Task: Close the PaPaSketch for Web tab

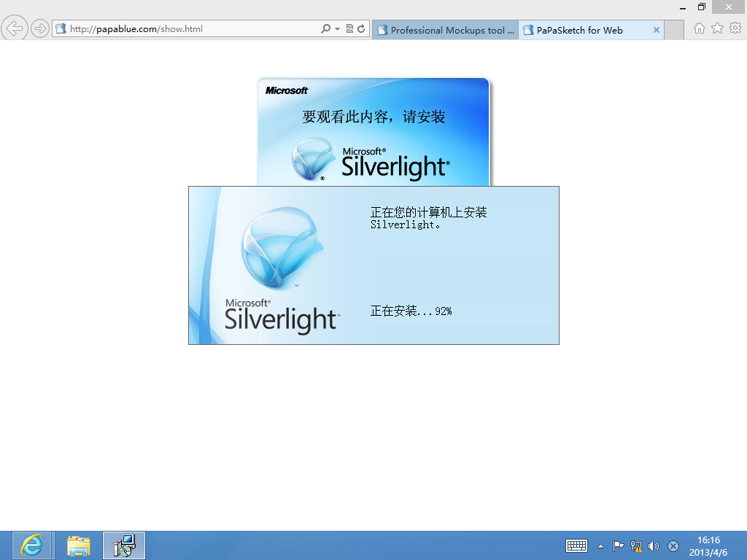Action: tap(657, 30)
